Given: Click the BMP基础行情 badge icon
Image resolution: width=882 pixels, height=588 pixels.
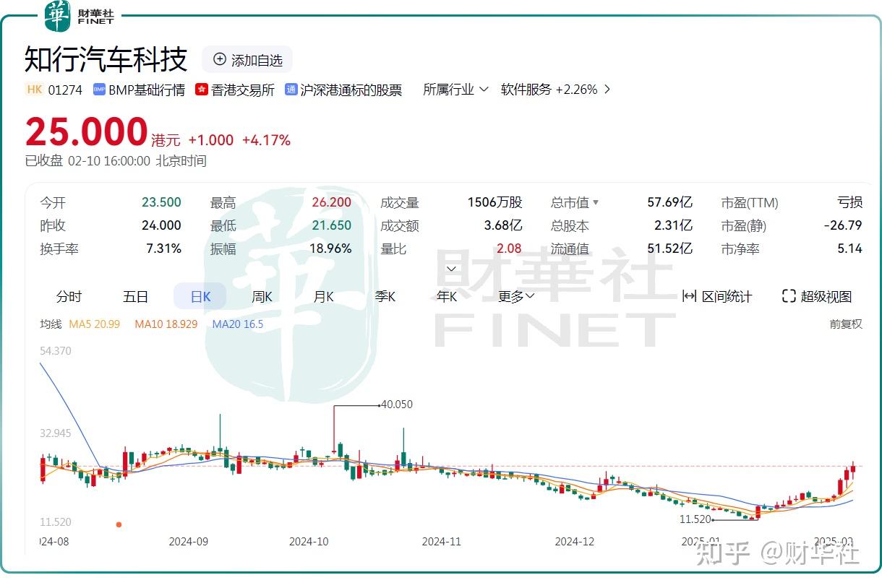Looking at the screenshot, I should pos(99,90).
